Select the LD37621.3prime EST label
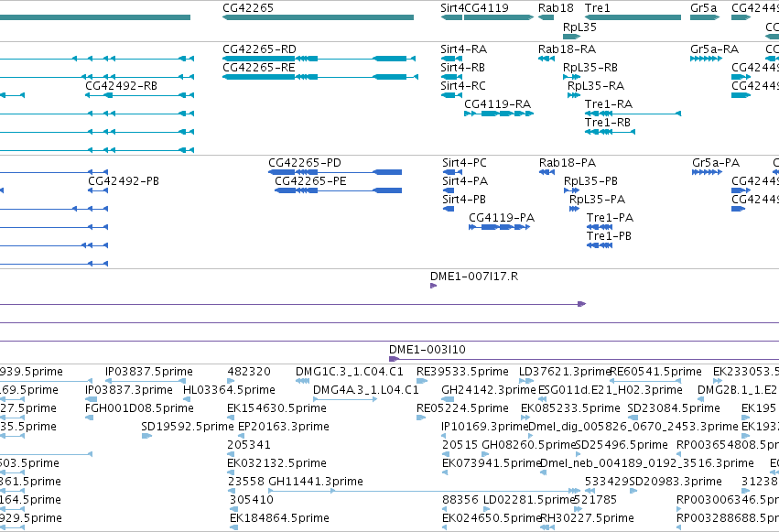Screen dimensions: 779x532 coord(565,372)
